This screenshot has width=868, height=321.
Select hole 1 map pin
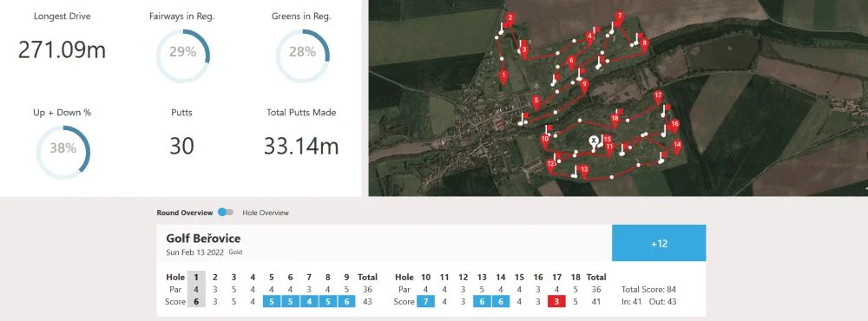(503, 76)
